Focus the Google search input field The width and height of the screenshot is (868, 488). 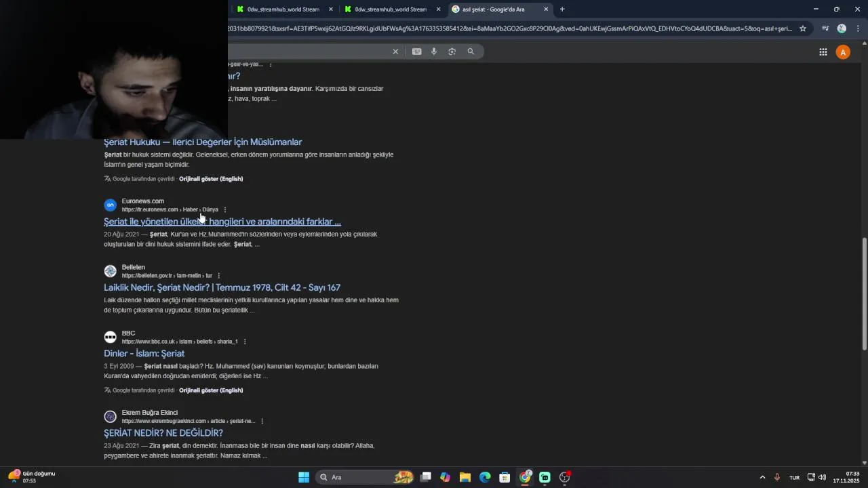click(x=309, y=52)
